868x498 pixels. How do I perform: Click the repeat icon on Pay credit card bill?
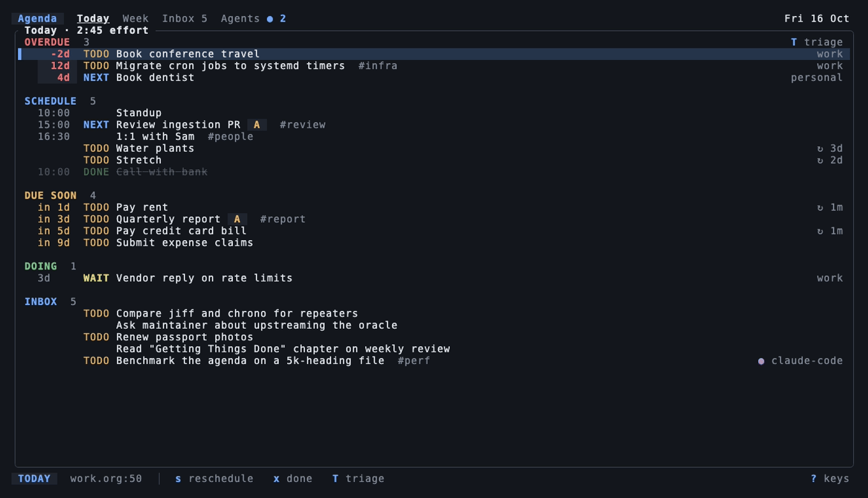820,231
